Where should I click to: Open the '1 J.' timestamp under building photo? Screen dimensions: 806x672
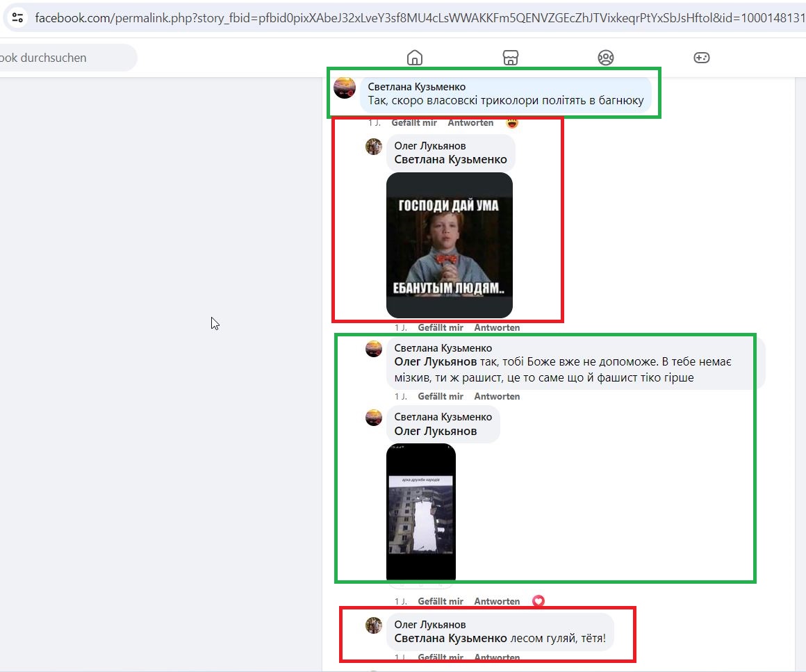tap(401, 601)
